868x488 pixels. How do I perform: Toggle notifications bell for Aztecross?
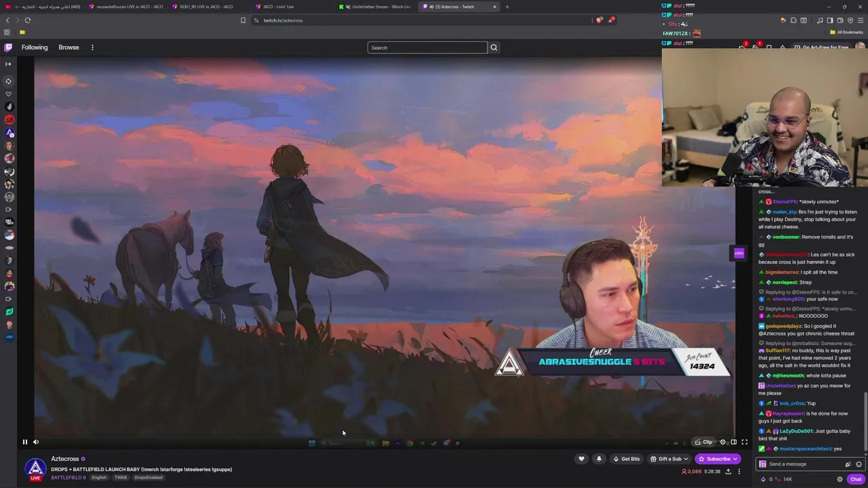pyautogui.click(x=599, y=459)
